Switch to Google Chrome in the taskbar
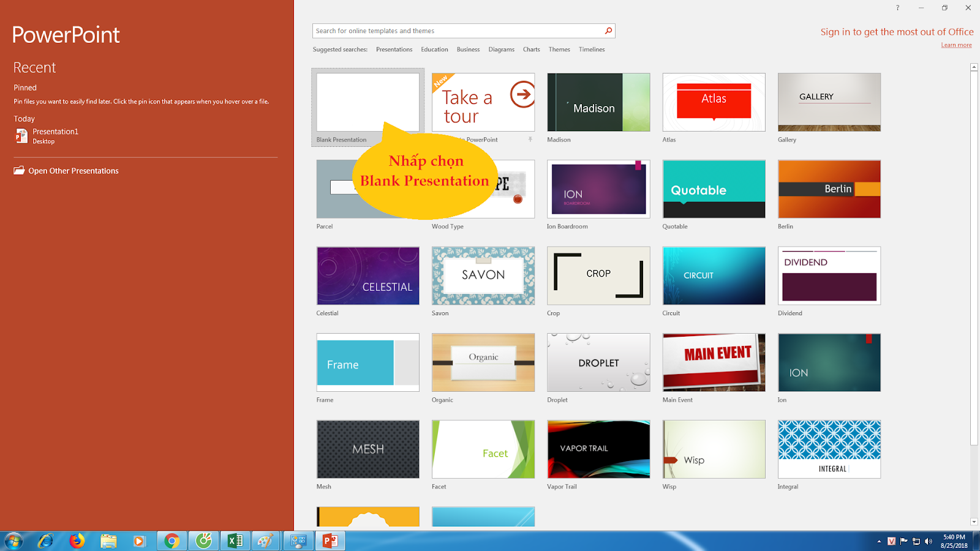This screenshot has height=551, width=980. coord(172,541)
